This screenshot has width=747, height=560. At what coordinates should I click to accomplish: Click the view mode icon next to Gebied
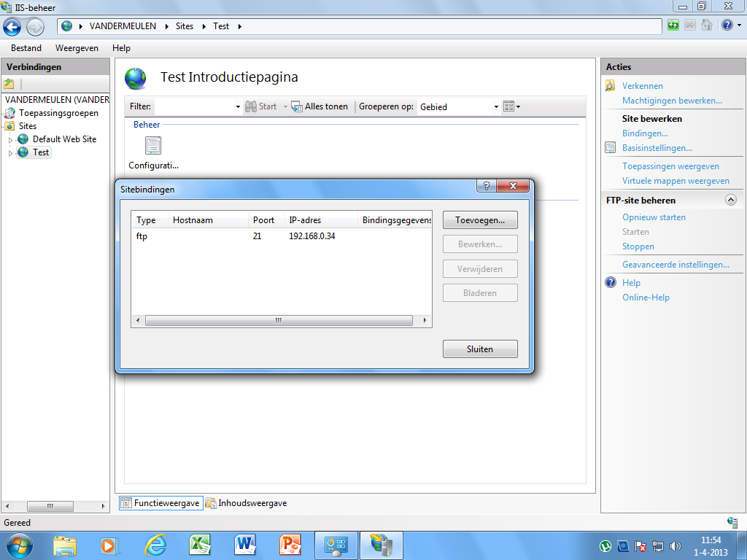pyautogui.click(x=508, y=106)
